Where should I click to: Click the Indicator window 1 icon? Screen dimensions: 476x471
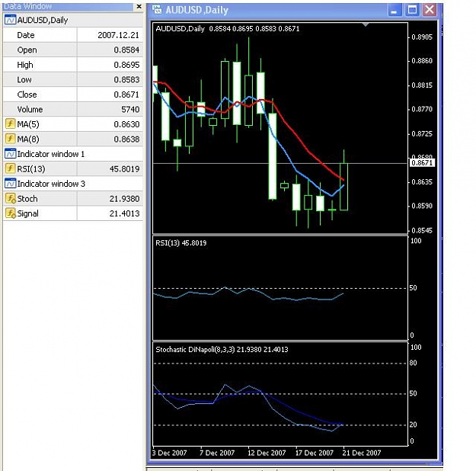tap(11, 154)
